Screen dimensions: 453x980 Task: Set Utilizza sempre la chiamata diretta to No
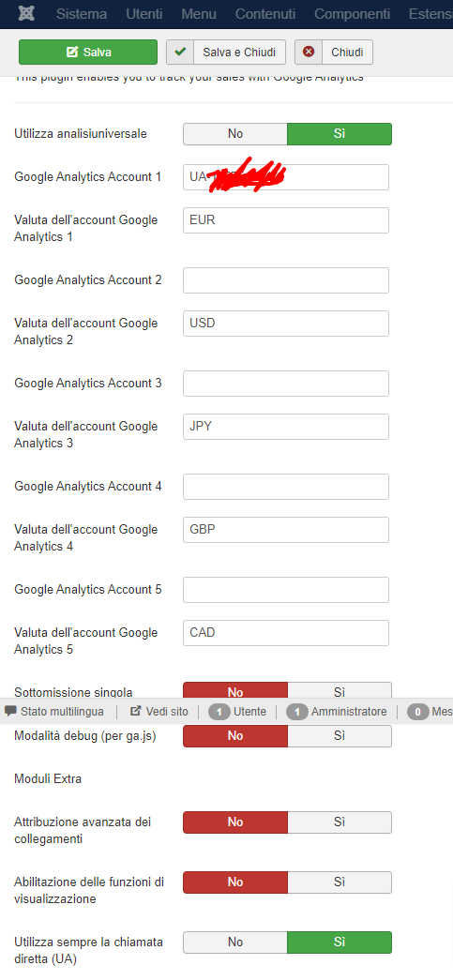(234, 942)
